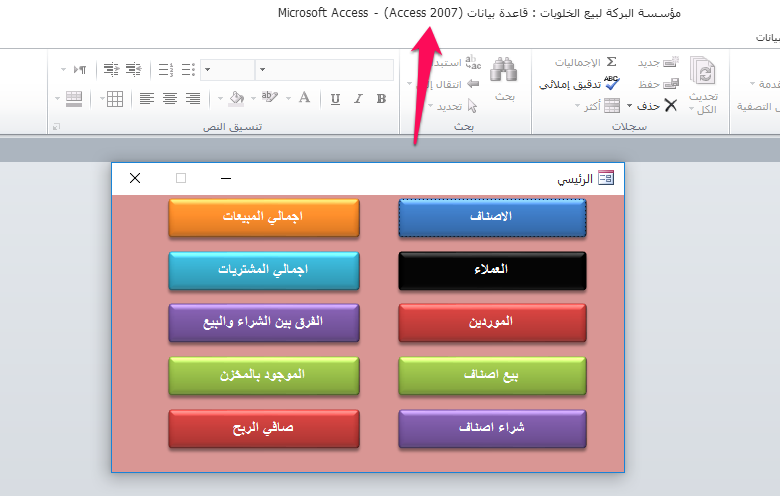This screenshot has height=496, width=780.
Task: Click the purple شراء اصناف button
Action: tap(492, 429)
